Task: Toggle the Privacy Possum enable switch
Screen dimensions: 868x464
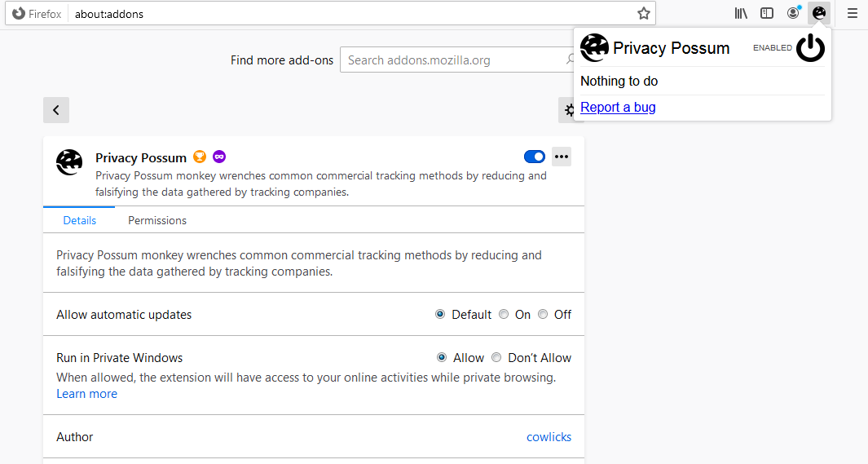Action: click(535, 157)
